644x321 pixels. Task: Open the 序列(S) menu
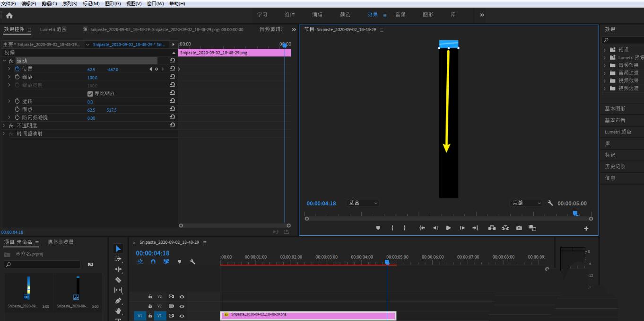(x=70, y=3)
